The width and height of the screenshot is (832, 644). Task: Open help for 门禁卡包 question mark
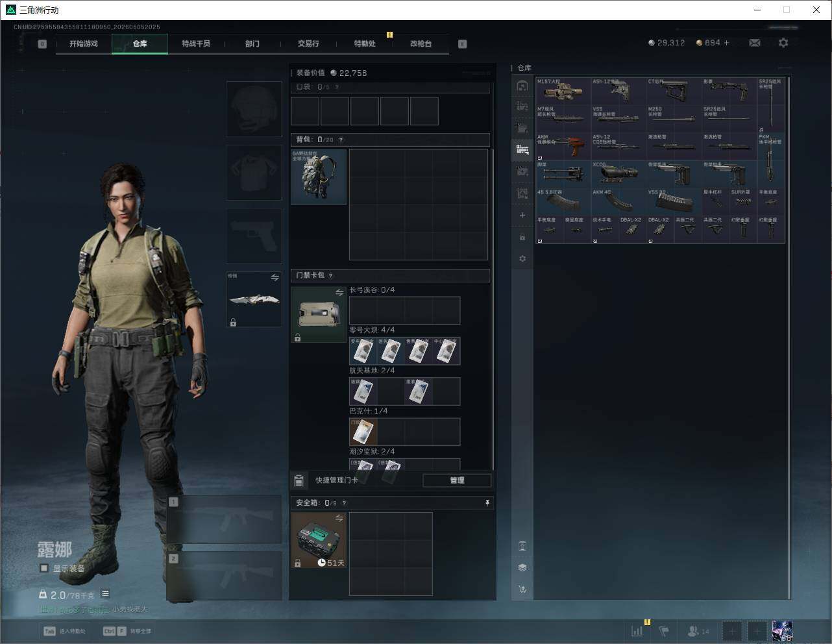pos(330,275)
